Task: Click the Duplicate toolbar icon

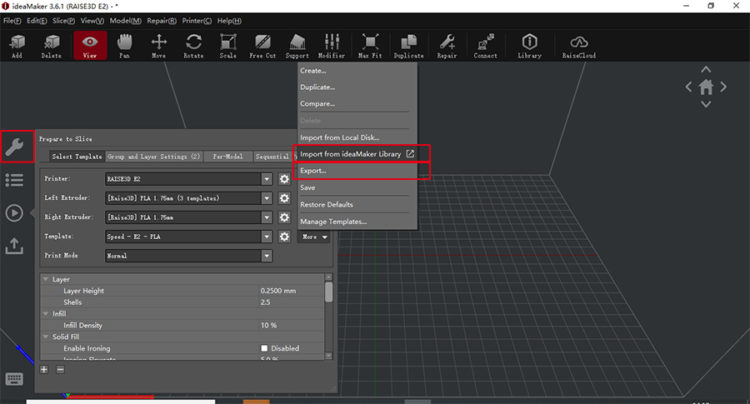Action: 408,46
